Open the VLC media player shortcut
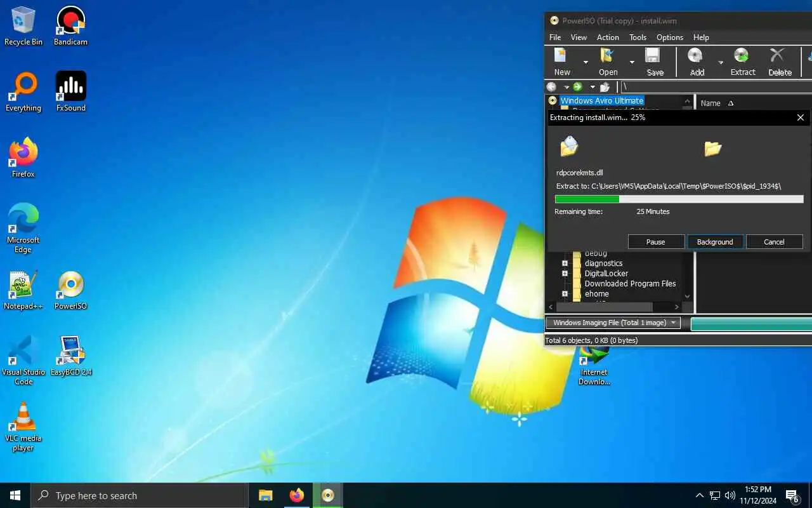The image size is (812, 508). point(23,427)
